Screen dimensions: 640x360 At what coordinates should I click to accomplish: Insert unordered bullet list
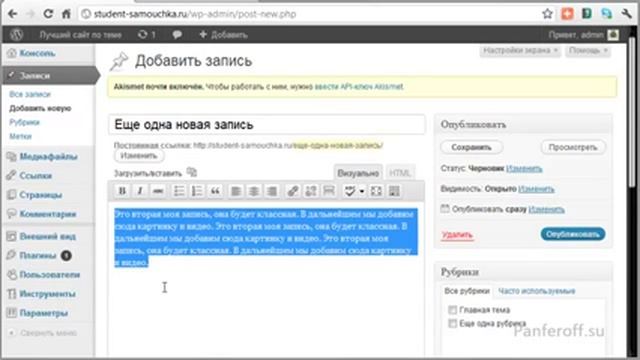179,191
